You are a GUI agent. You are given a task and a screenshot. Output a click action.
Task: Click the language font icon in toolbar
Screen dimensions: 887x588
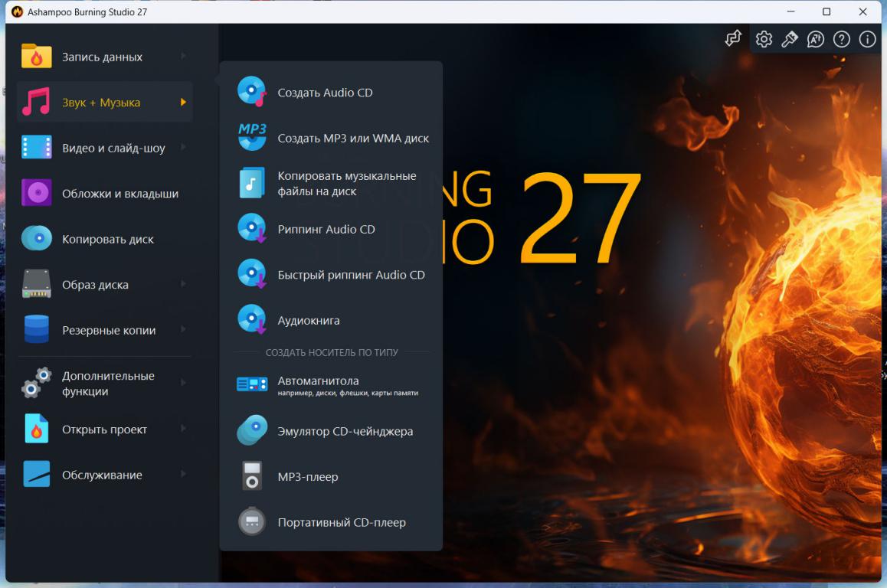point(815,39)
